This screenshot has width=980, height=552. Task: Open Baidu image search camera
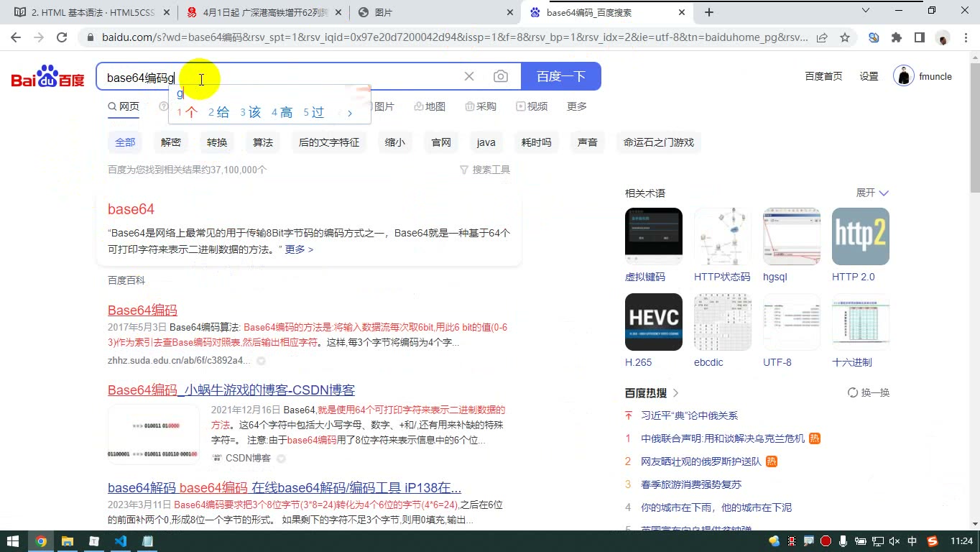(501, 76)
